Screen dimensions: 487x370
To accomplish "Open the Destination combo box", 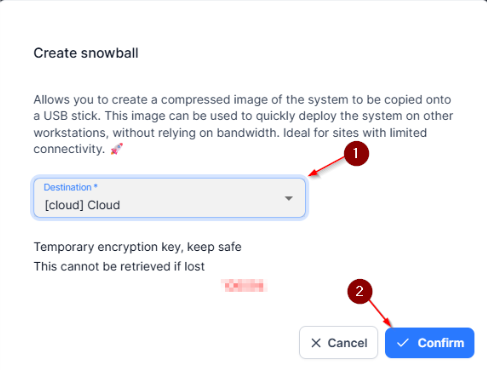I will click(169, 198).
